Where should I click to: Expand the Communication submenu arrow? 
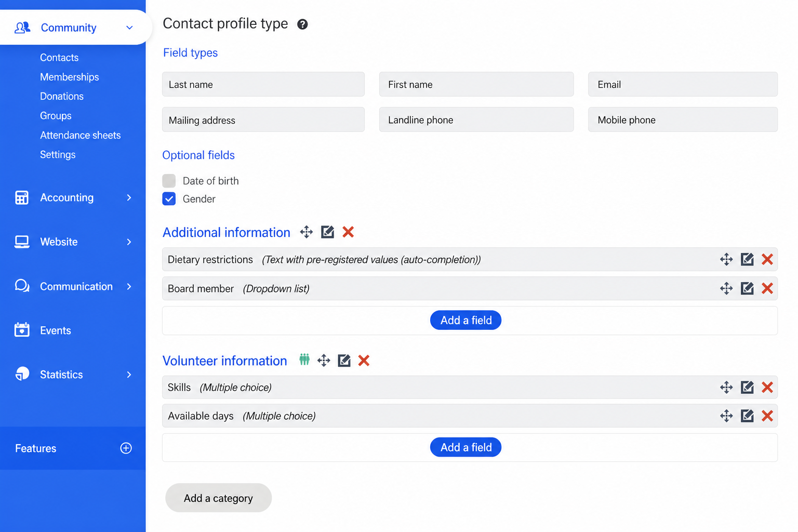pos(129,286)
